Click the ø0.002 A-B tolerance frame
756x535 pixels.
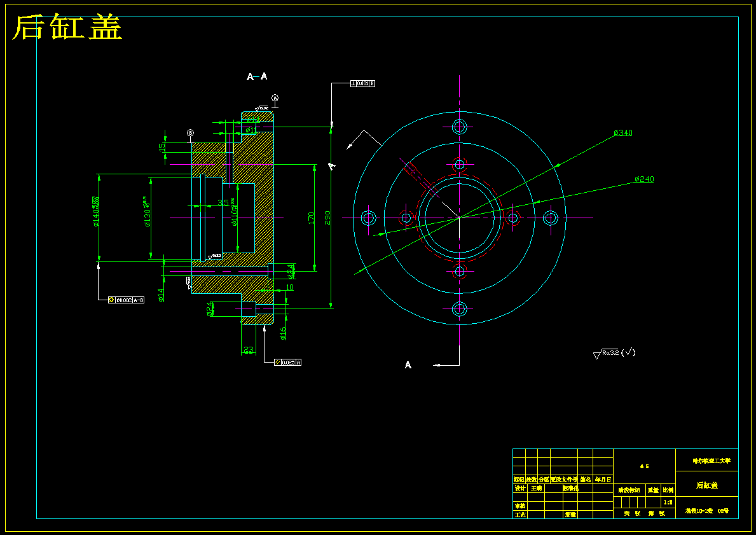tap(127, 300)
